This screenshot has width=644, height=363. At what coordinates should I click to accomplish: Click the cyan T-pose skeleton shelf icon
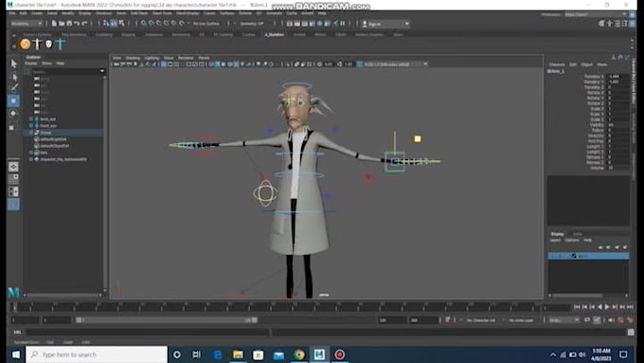tap(61, 44)
